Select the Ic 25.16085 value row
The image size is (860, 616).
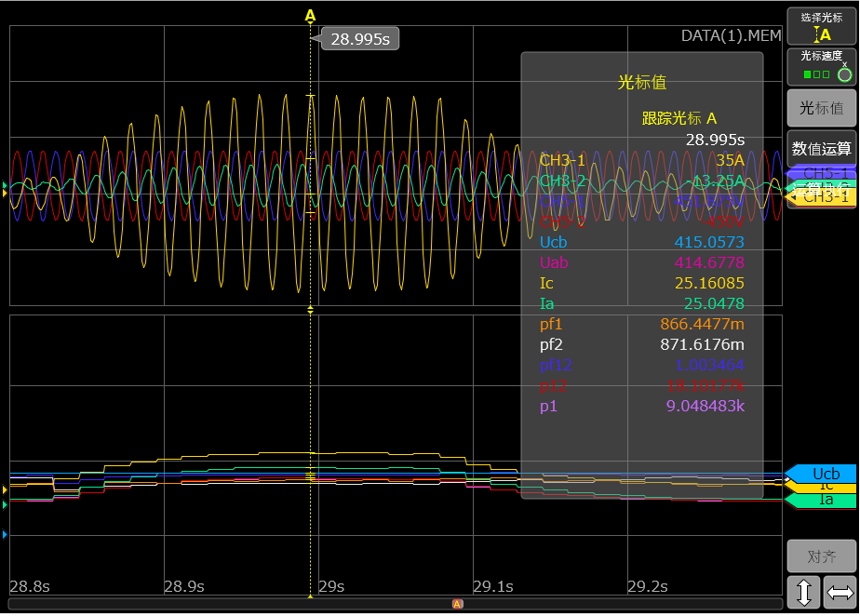click(x=641, y=283)
